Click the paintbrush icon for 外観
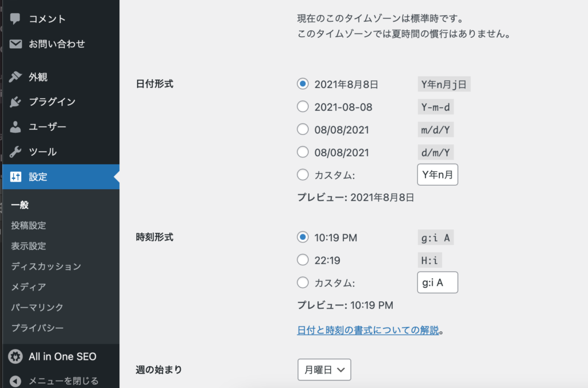588x388 pixels. pyautogui.click(x=16, y=77)
